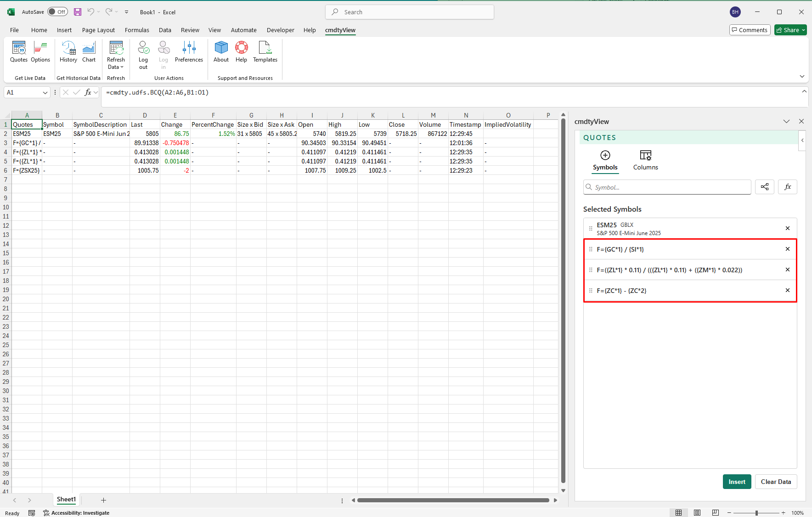Open the Quotes live data tool
The image size is (812, 517).
tap(19, 52)
